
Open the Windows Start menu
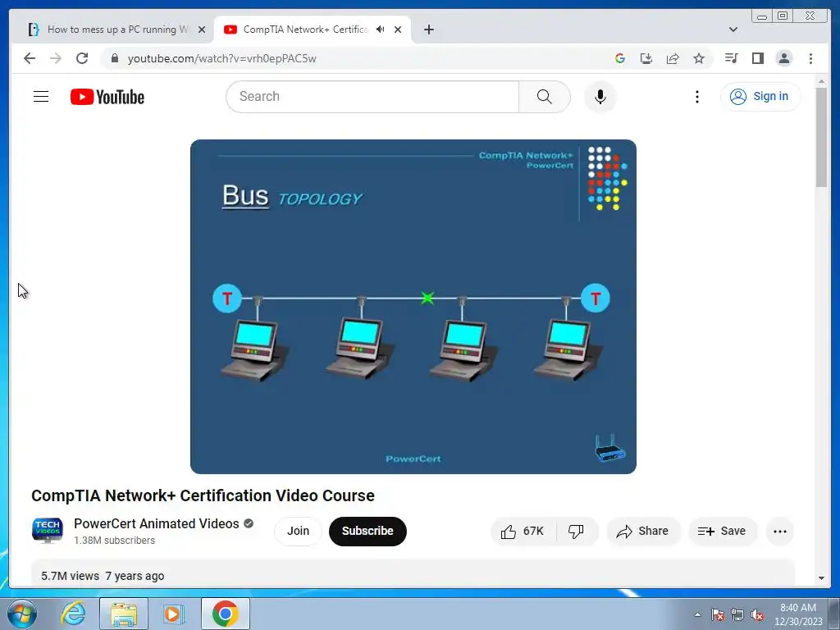coord(22,614)
